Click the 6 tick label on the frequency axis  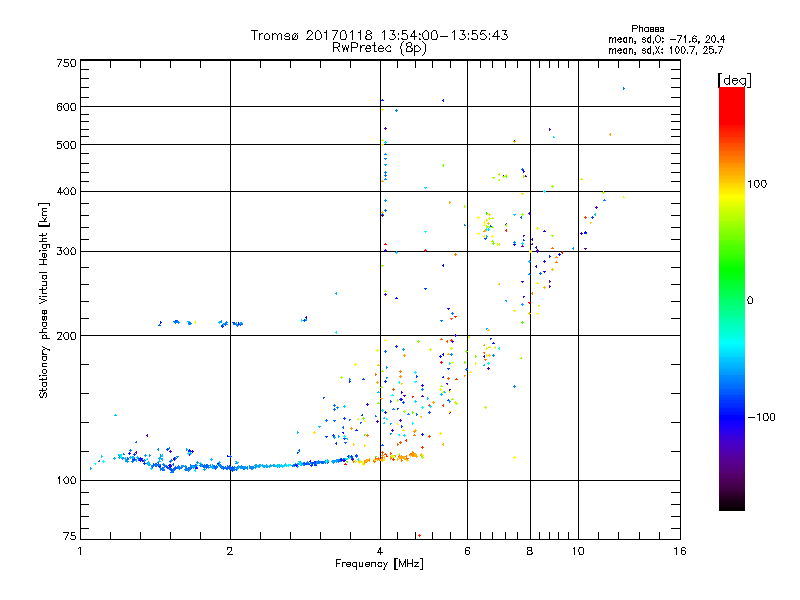[x=467, y=552]
